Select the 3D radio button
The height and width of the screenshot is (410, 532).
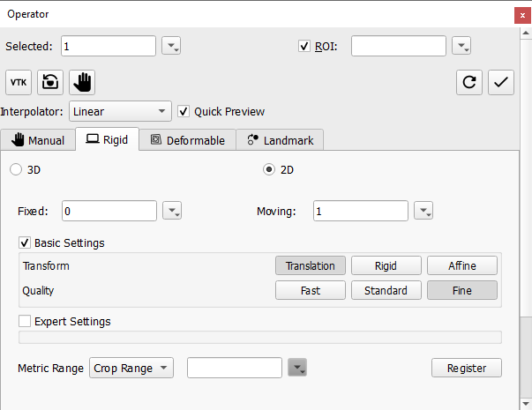pos(15,169)
